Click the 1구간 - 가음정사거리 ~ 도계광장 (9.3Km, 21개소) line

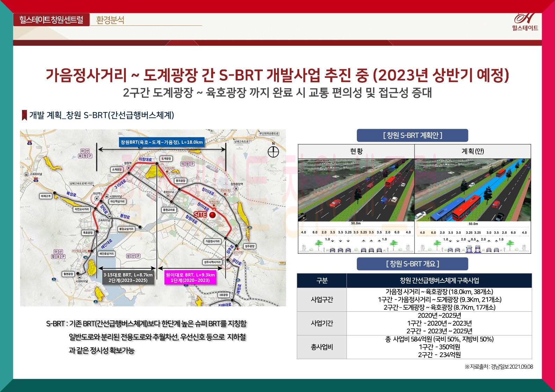(439, 299)
